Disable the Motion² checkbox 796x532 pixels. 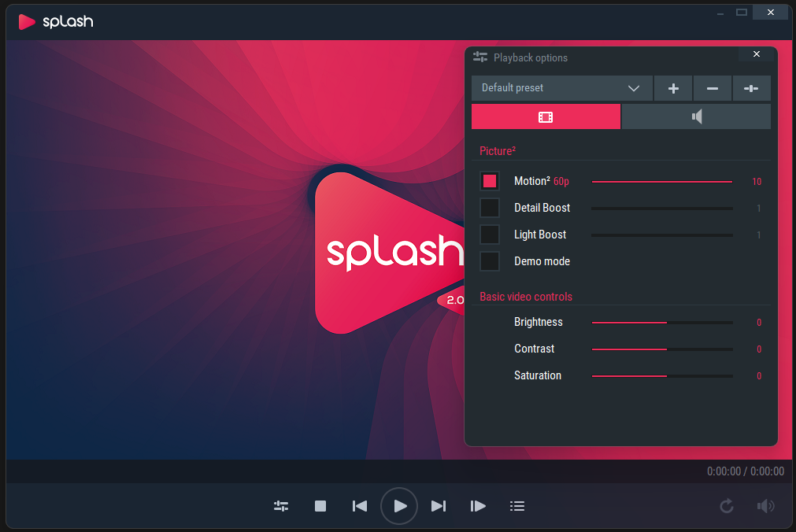point(490,181)
